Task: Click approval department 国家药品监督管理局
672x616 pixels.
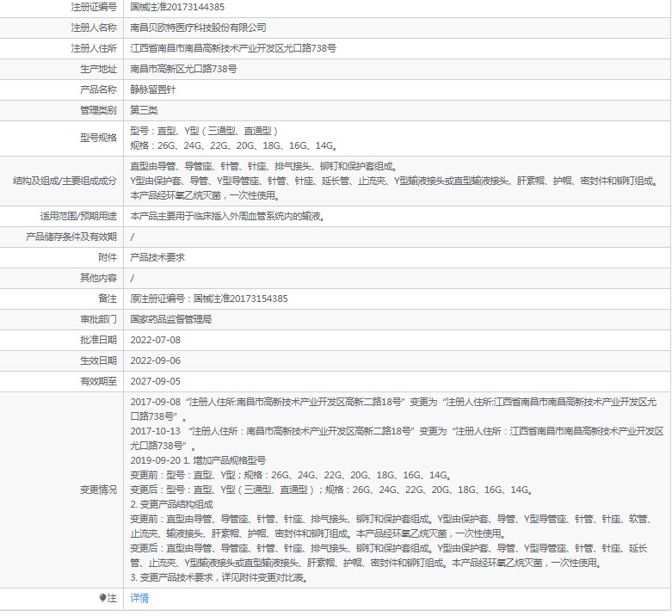Action: [170, 319]
